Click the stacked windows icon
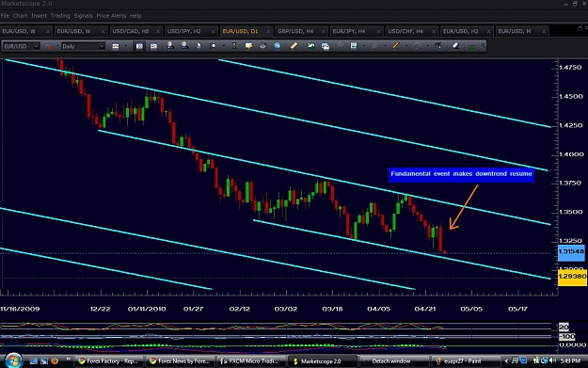588x368 pixels. click(326, 46)
